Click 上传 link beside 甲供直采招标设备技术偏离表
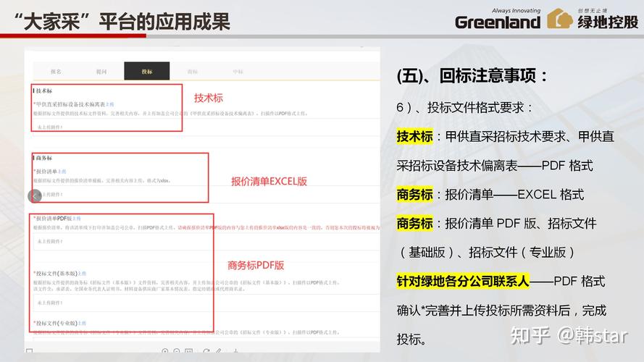The width and height of the screenshot is (644, 362). pos(109,104)
